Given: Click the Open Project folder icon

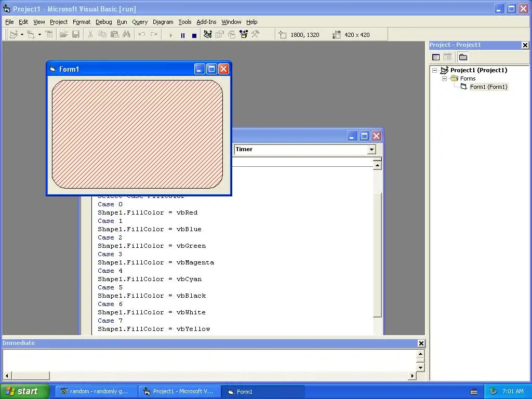Looking at the screenshot, I should tap(63, 34).
